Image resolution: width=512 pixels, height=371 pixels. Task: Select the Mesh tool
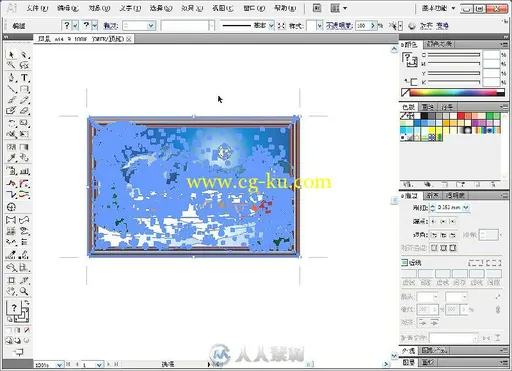(x=12, y=147)
